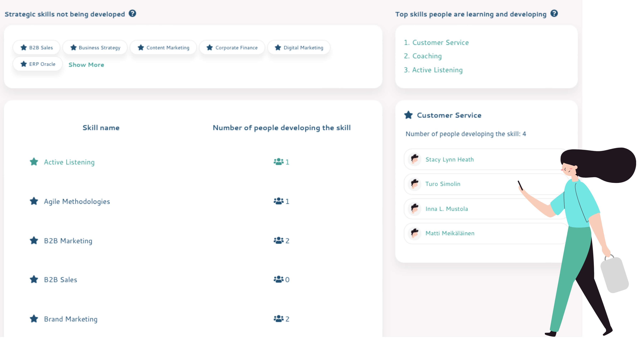Click star icon next to Active Listening row
The height and width of the screenshot is (338, 644).
(34, 162)
